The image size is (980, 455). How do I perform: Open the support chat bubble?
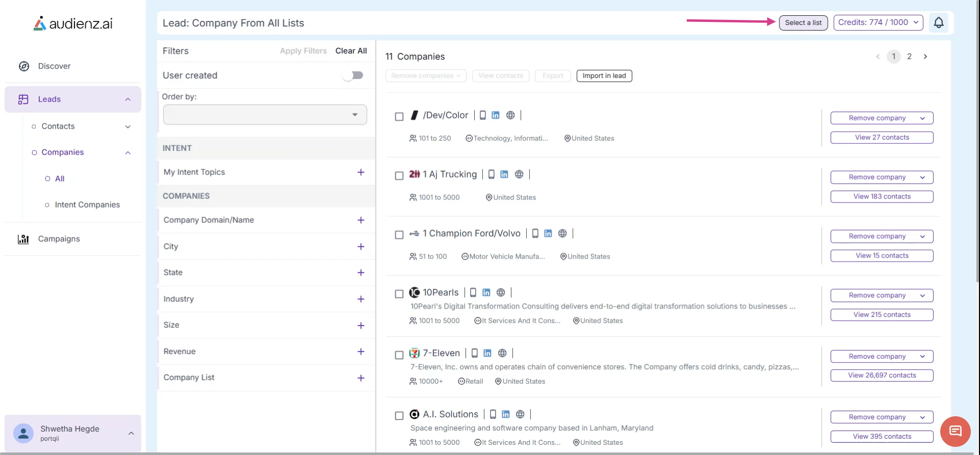coord(955,432)
